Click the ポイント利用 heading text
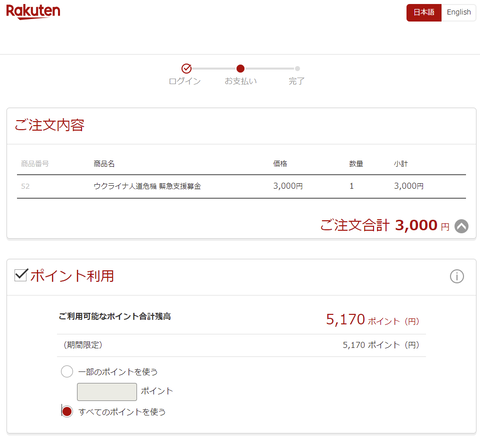Viewport: 480px width, 436px height. click(x=72, y=276)
